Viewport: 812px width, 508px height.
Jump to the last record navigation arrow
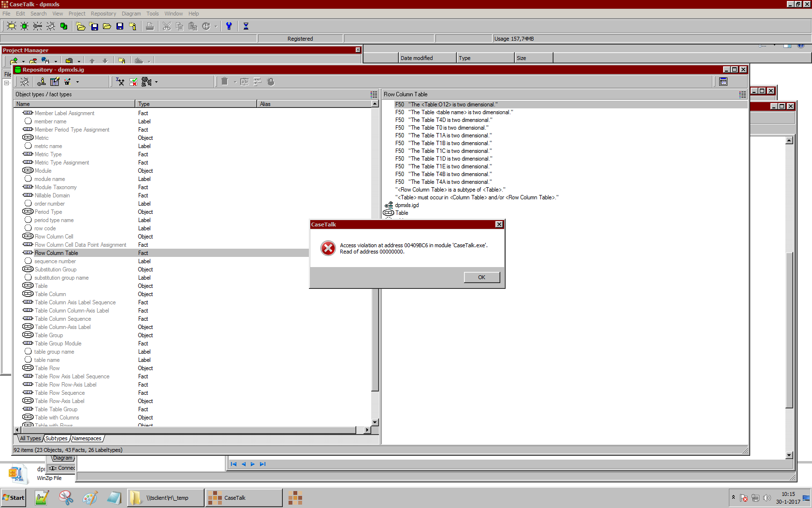point(262,464)
